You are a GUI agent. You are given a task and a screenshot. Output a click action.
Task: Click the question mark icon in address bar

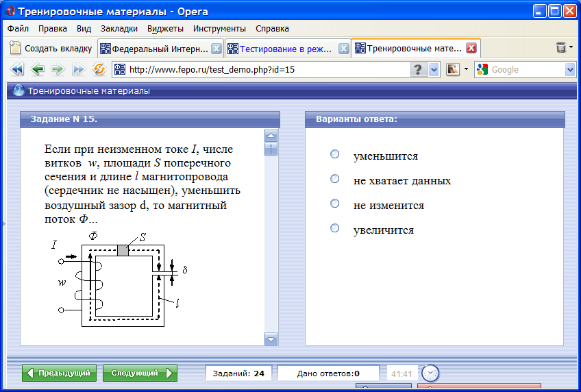point(418,69)
